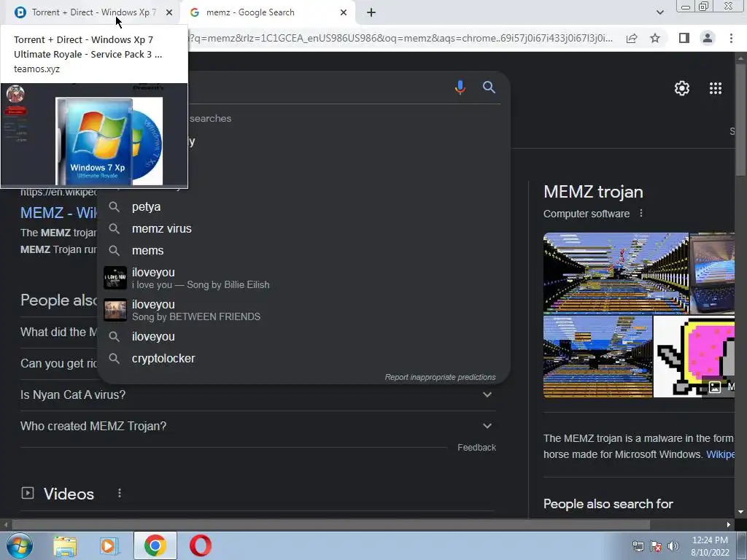Switch to the memz - Google Search tab
The height and width of the screenshot is (560, 747).
click(x=267, y=12)
